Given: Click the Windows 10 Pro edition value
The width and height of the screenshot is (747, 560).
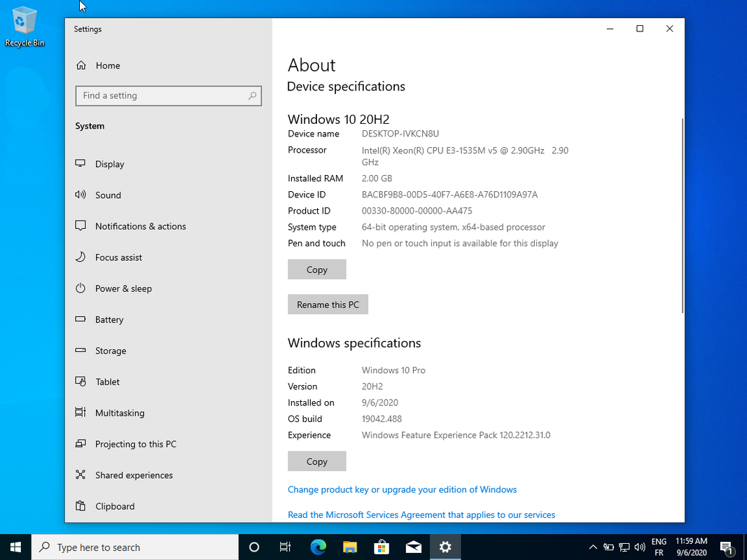Looking at the screenshot, I should coord(393,370).
